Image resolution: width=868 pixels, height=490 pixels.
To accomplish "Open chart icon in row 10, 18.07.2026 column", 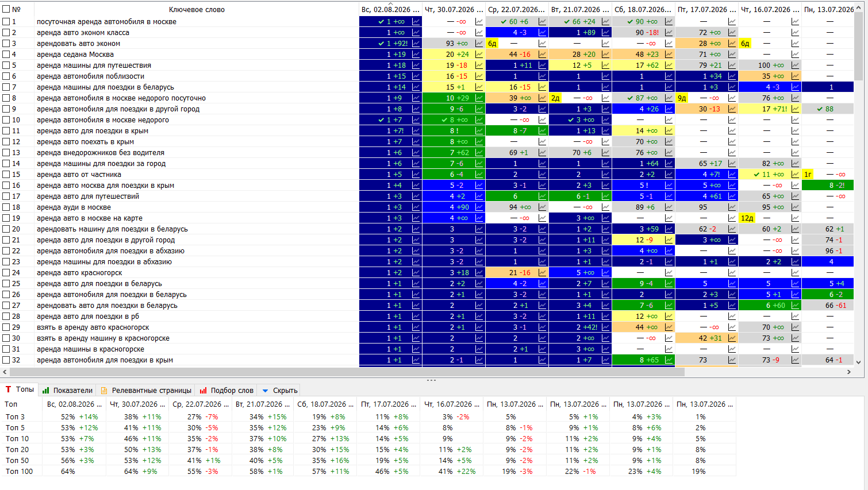I will [x=669, y=119].
